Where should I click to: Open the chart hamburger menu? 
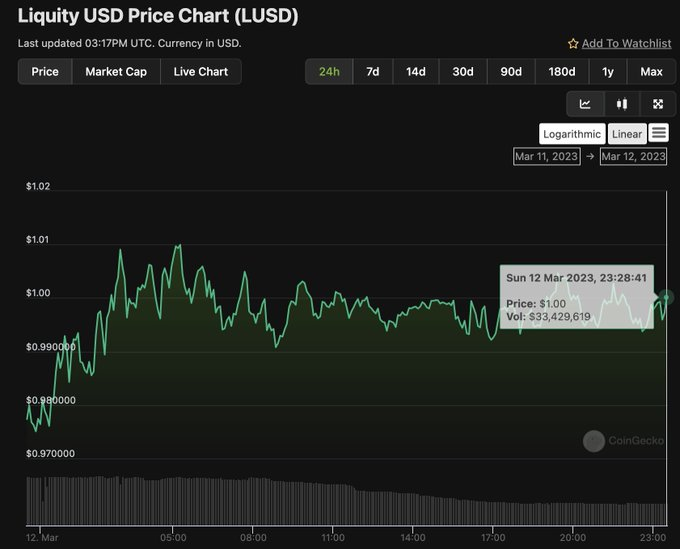[x=658, y=133]
